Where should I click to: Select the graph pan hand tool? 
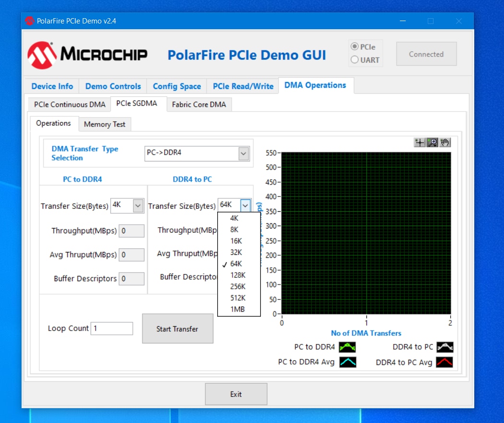pyautogui.click(x=445, y=142)
